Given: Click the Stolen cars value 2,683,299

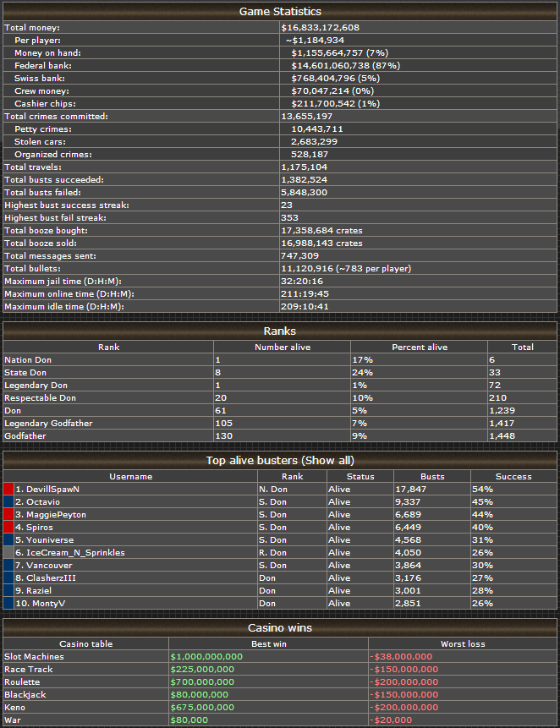Looking at the screenshot, I should [315, 142].
